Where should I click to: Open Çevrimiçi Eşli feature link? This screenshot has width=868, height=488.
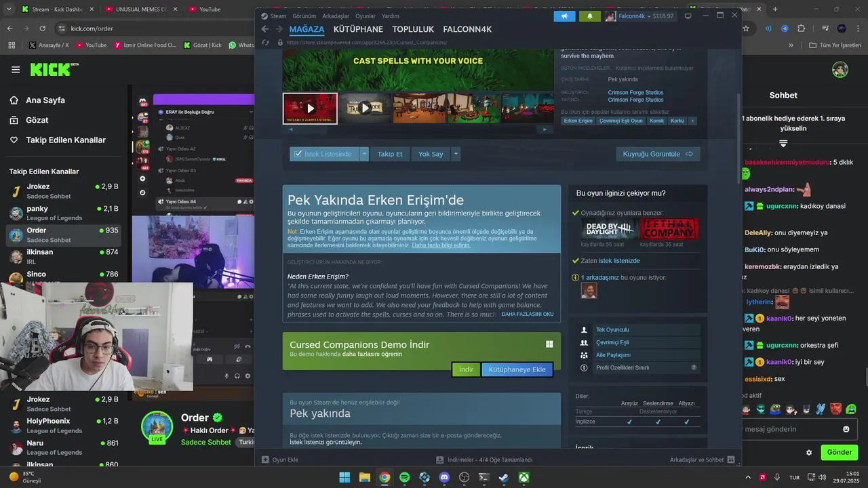tap(612, 342)
